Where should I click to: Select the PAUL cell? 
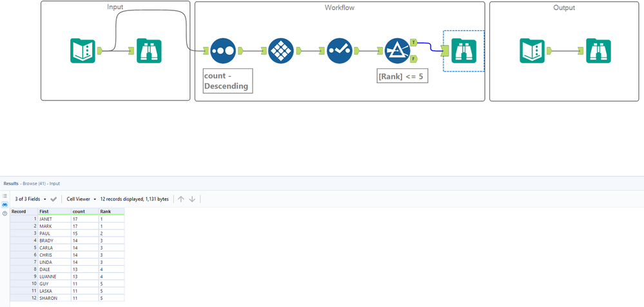54,233
